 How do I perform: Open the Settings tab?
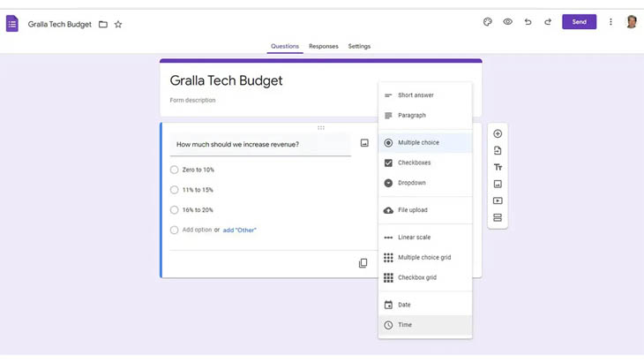[x=359, y=46]
